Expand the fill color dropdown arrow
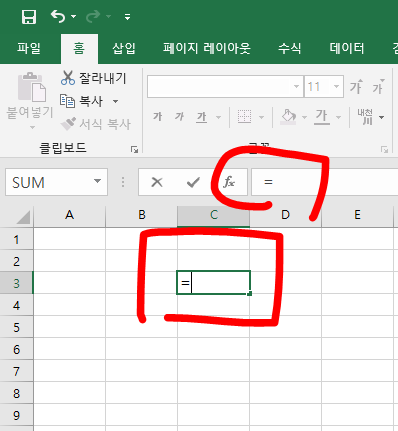 [304, 117]
